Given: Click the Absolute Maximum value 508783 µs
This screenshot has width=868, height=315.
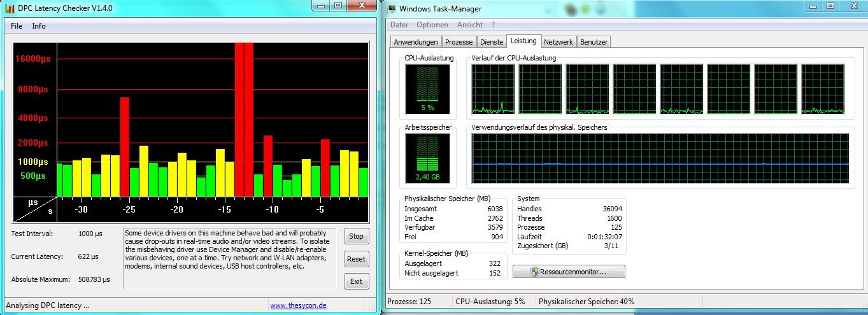Looking at the screenshot, I should [x=94, y=279].
